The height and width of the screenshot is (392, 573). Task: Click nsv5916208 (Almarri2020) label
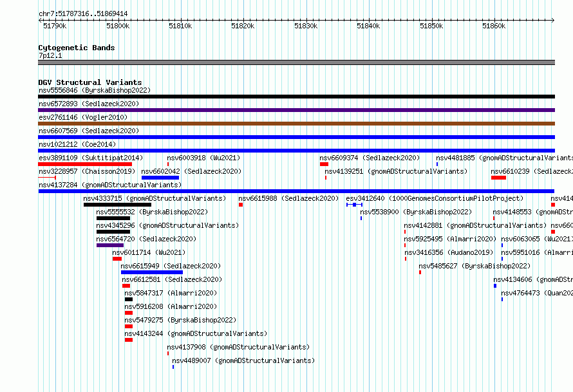point(171,306)
